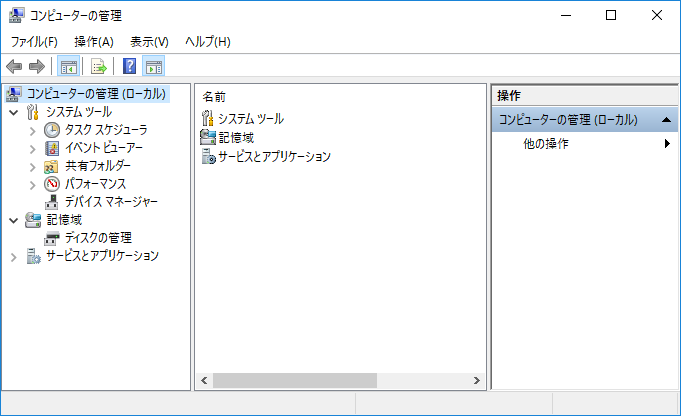
Task: Click the Forward arrow toolbar icon
Action: pos(37,66)
